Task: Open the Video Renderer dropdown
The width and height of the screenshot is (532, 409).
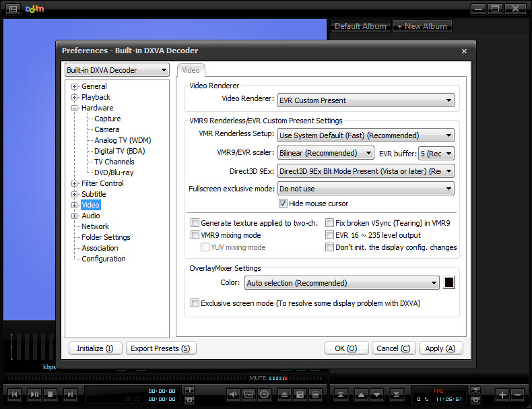Action: [x=366, y=100]
